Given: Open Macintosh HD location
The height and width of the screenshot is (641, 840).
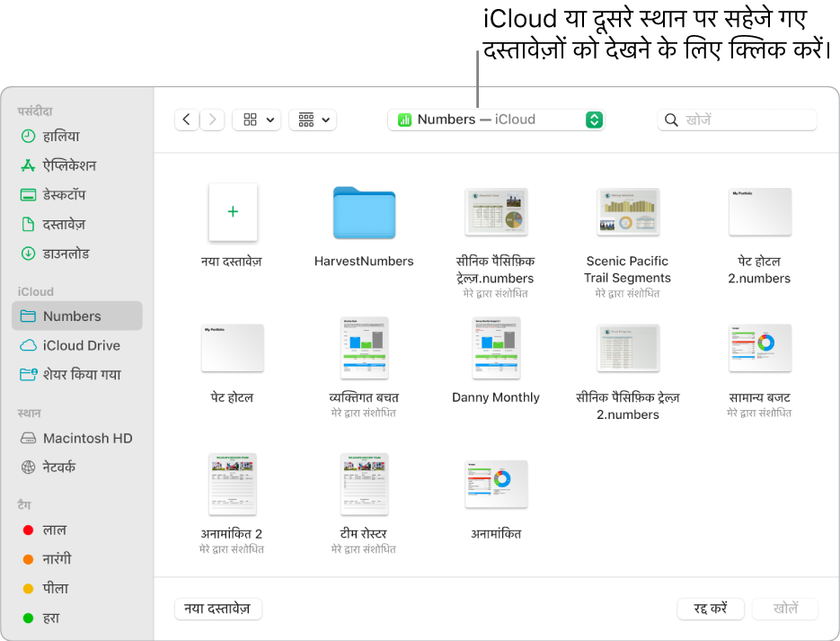Looking at the screenshot, I should click(76, 438).
